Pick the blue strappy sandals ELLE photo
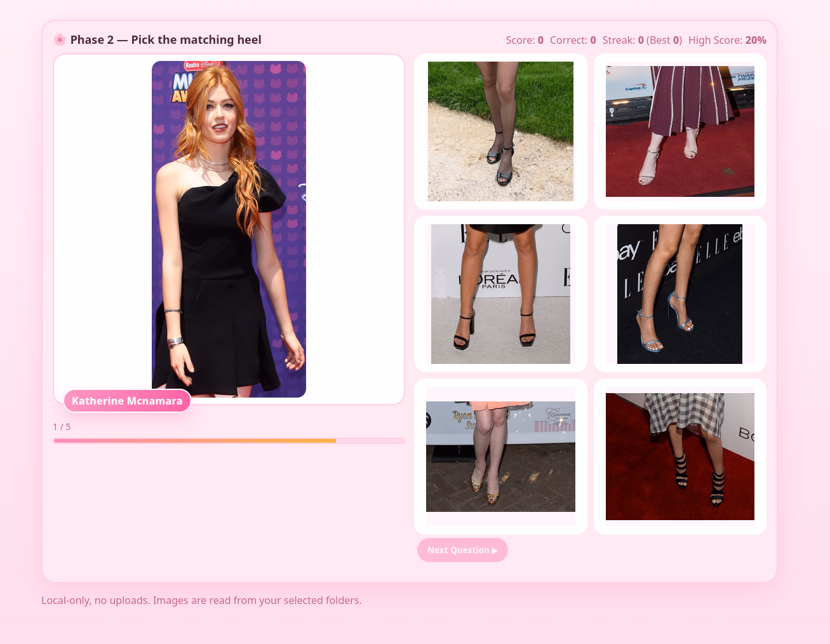This screenshot has width=830, height=644. click(679, 294)
